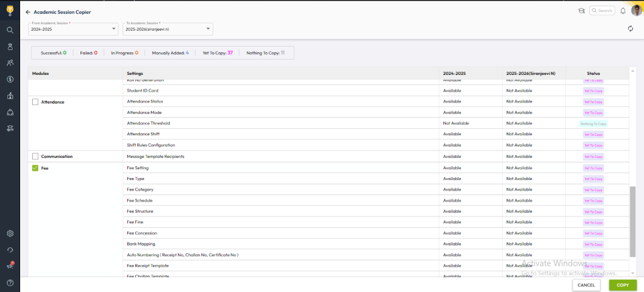Image resolution: width=644 pixels, height=292 pixels.
Task: Open the settings gear in left sidebar
Action: pyautogui.click(x=10, y=233)
